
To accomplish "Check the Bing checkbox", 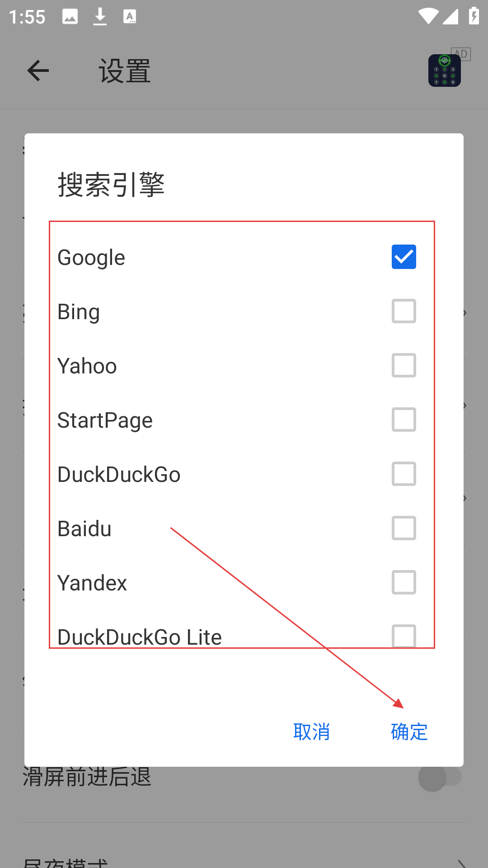I will (404, 311).
